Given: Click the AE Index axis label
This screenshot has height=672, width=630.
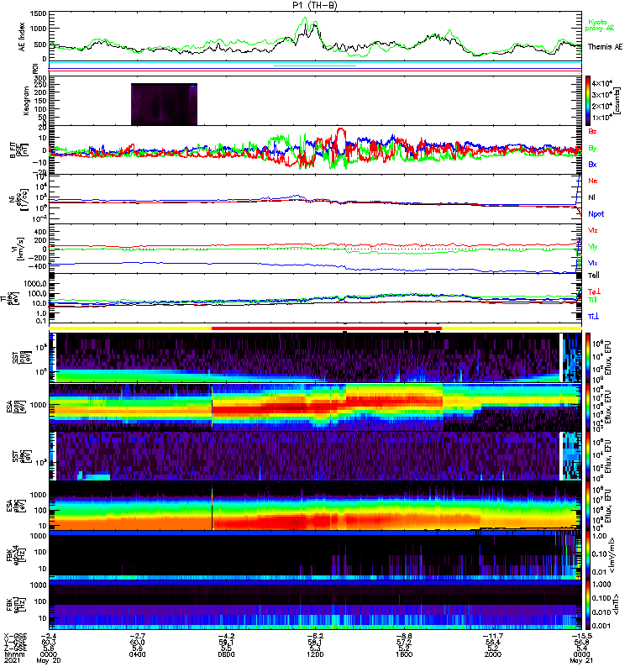Looking at the screenshot, I should [22, 37].
